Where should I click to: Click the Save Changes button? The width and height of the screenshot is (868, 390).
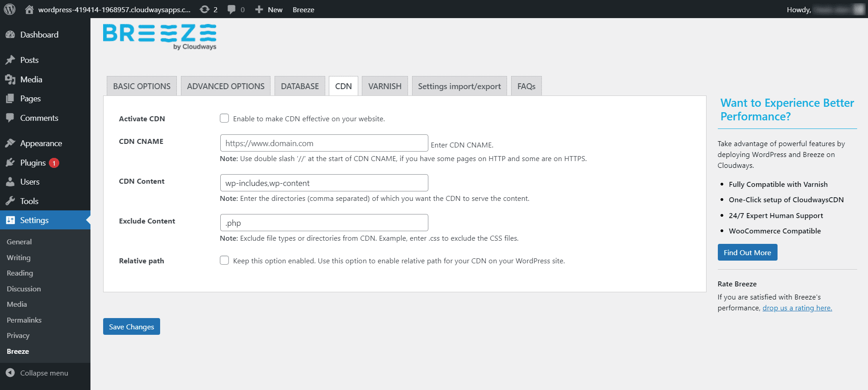(131, 327)
